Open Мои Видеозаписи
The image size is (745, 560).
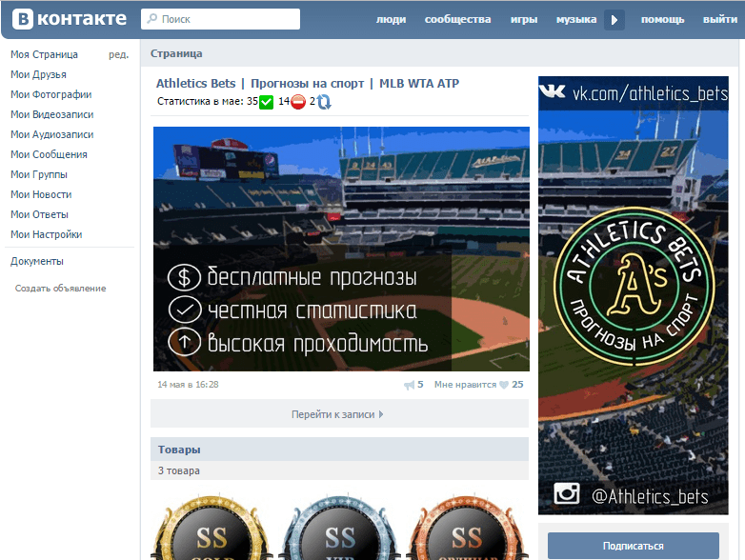click(52, 114)
